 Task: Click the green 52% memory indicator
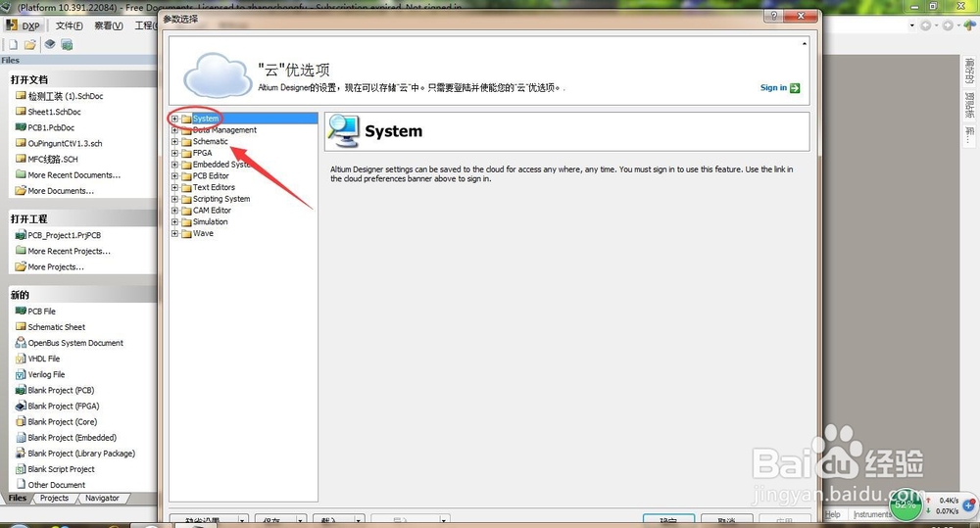coord(906,504)
